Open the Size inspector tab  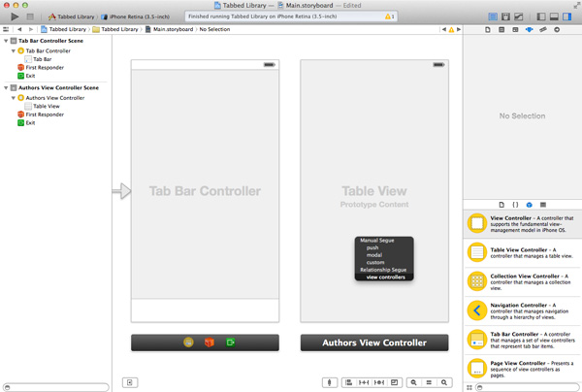[x=543, y=30]
